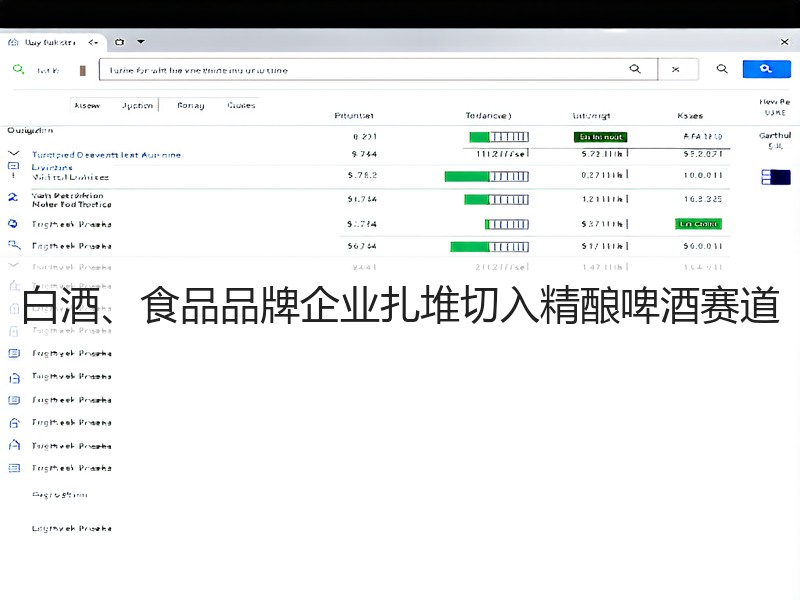Select the value 10.0.011 in the table
Viewport: 800px width, 600px height.
pos(703,175)
